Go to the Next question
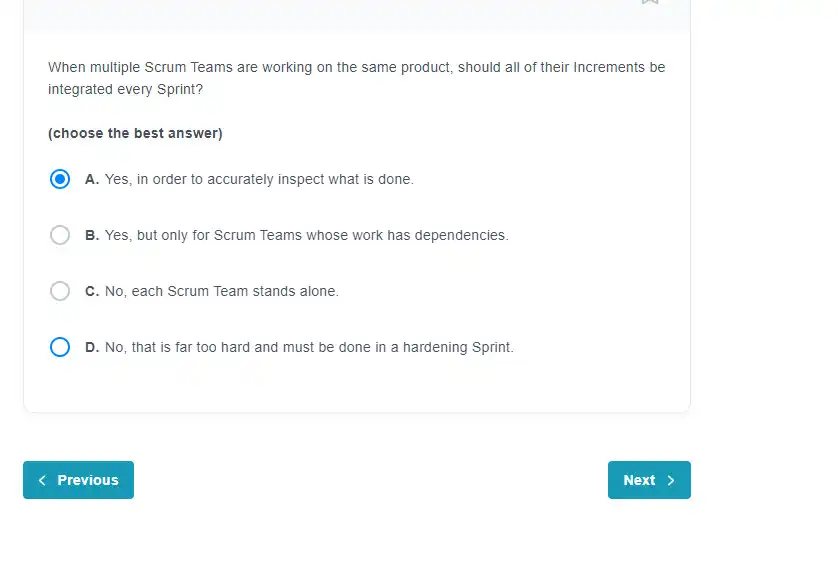 [649, 480]
